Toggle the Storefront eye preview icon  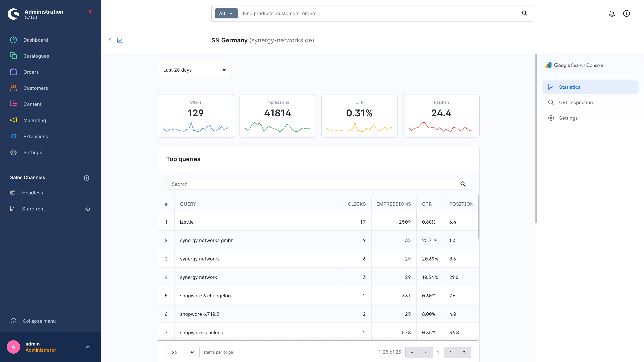[x=88, y=209]
